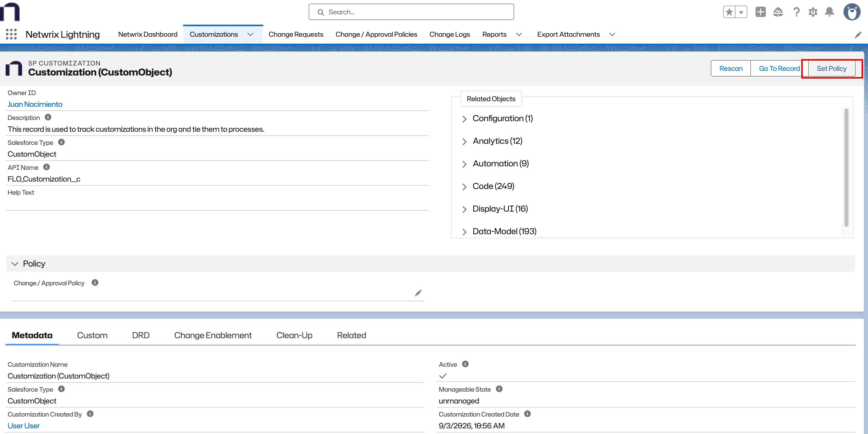Image resolution: width=868 pixels, height=434 pixels.
Task: Collapse the Policy section
Action: [x=15, y=264]
